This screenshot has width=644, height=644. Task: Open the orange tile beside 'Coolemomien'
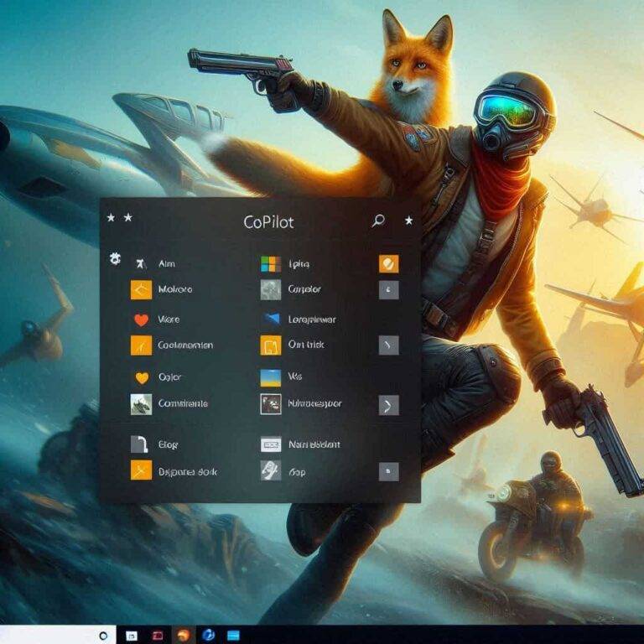[141, 345]
